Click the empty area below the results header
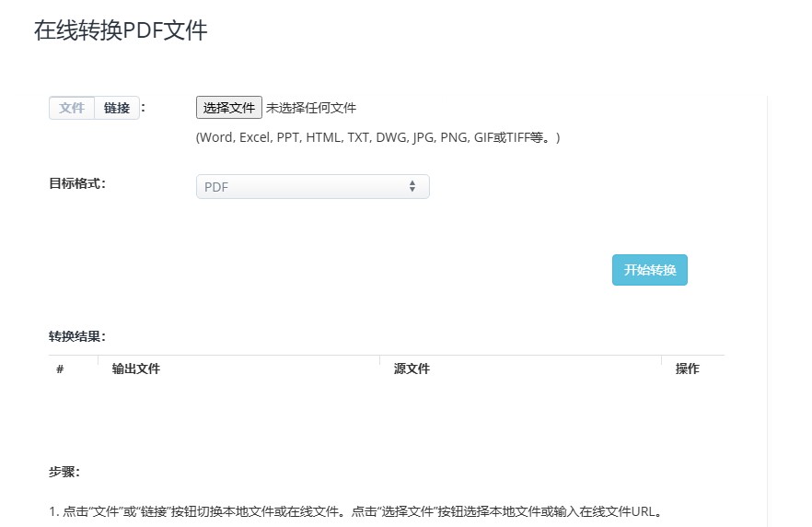Viewport: 812px width, 527px height. click(387, 415)
